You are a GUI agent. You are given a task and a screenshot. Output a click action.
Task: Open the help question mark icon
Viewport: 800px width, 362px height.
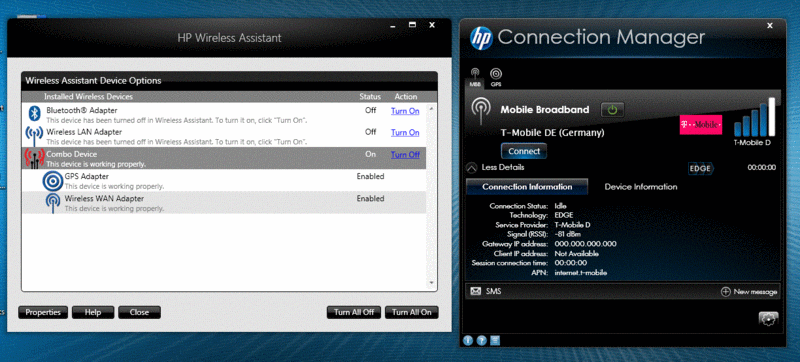(481, 341)
